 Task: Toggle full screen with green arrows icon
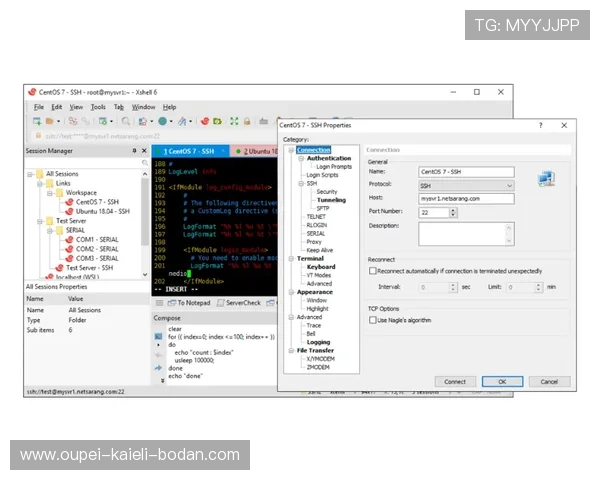pos(234,121)
